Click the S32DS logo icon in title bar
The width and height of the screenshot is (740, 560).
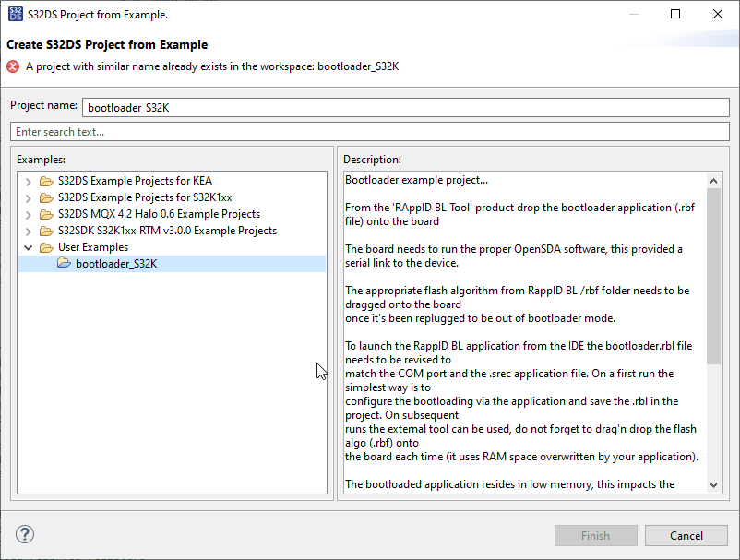click(x=16, y=14)
